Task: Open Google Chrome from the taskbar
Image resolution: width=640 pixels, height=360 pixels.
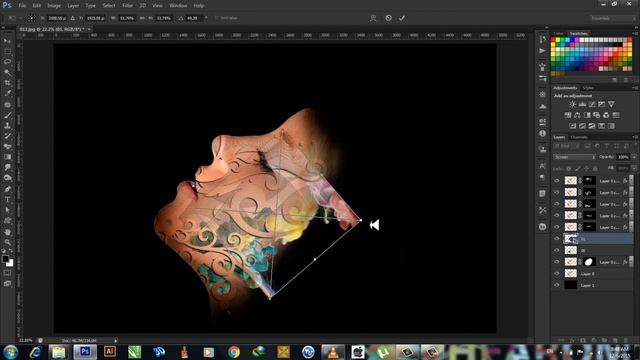Action: point(234,352)
